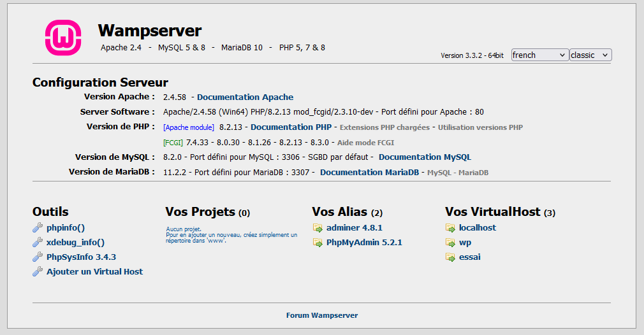Click the PHP 5, 7 & 8 header text
The height and width of the screenshot is (335, 644).
tap(302, 48)
